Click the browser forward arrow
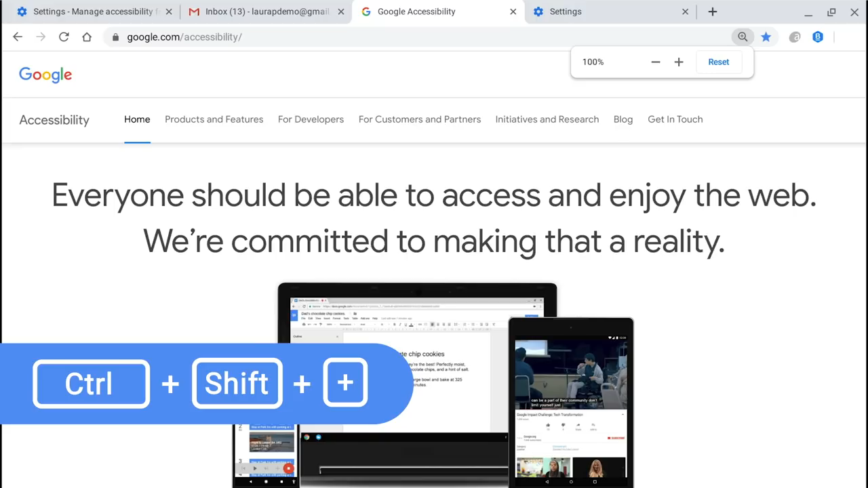Image resolution: width=868 pixels, height=488 pixels. [41, 37]
